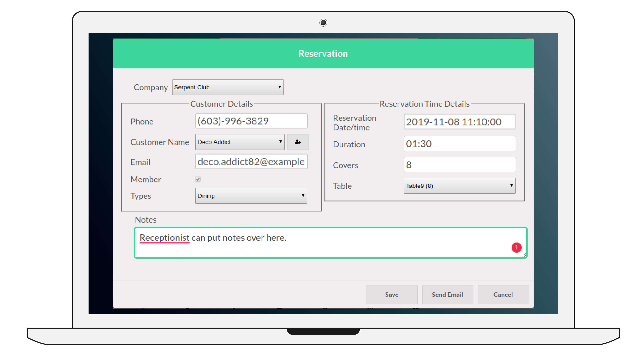Image resolution: width=644 pixels, height=362 pixels.
Task: Click the Save button
Action: click(x=391, y=294)
